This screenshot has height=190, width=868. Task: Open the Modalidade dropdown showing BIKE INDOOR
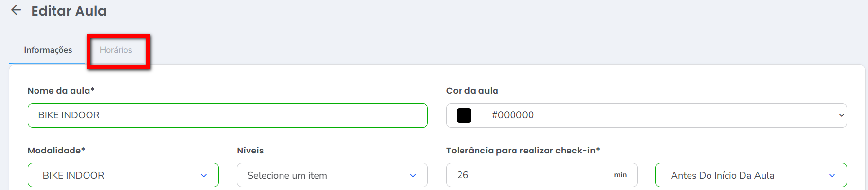coord(123,175)
